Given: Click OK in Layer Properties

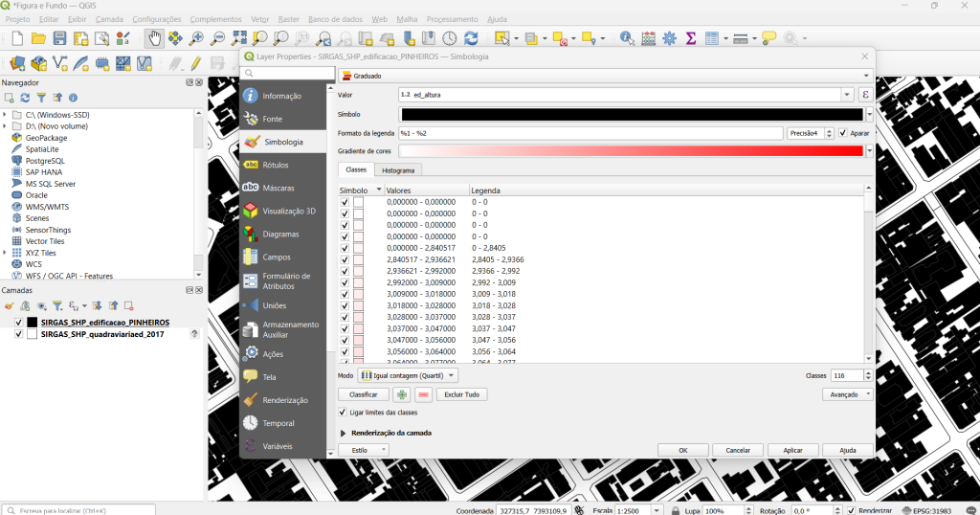Looking at the screenshot, I should coord(683,450).
